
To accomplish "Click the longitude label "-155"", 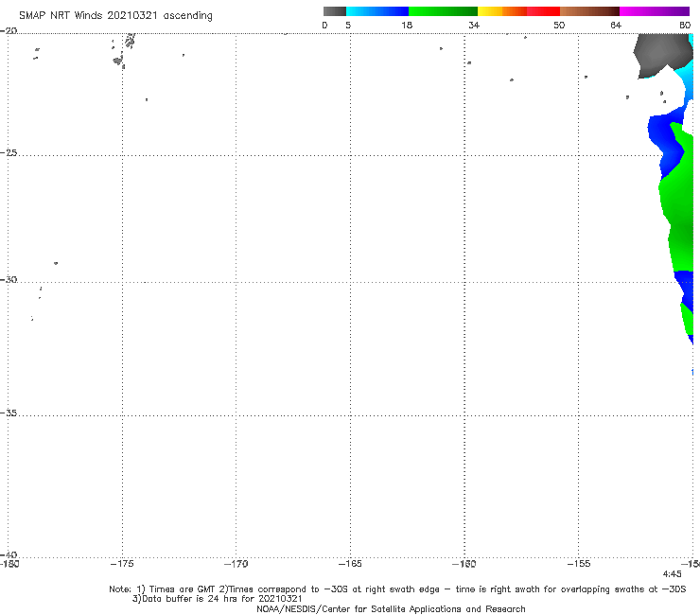I will (x=579, y=564).
